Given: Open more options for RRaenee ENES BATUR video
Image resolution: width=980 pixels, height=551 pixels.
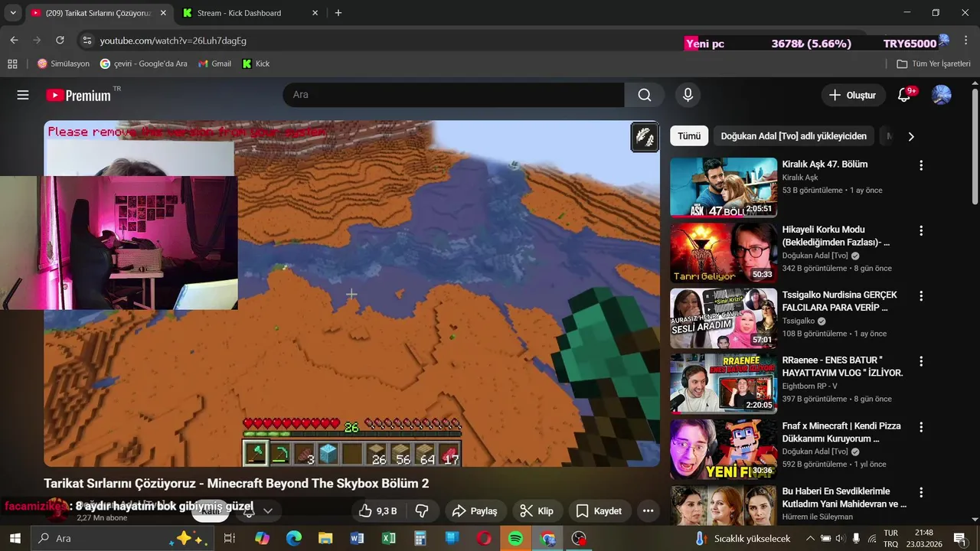Looking at the screenshot, I should coord(921,361).
